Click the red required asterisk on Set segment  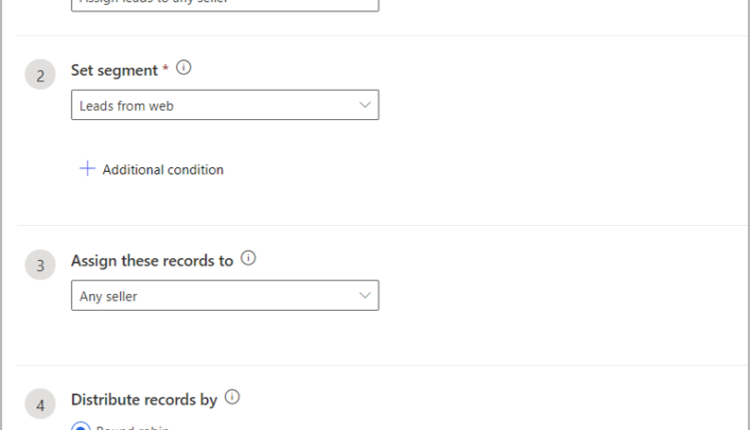click(x=166, y=68)
